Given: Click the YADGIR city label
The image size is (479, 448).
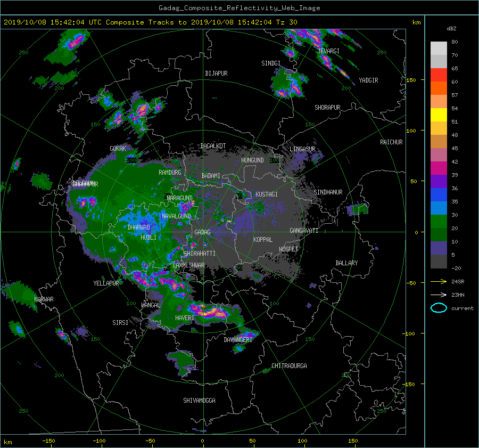Looking at the screenshot, I should click(368, 80).
